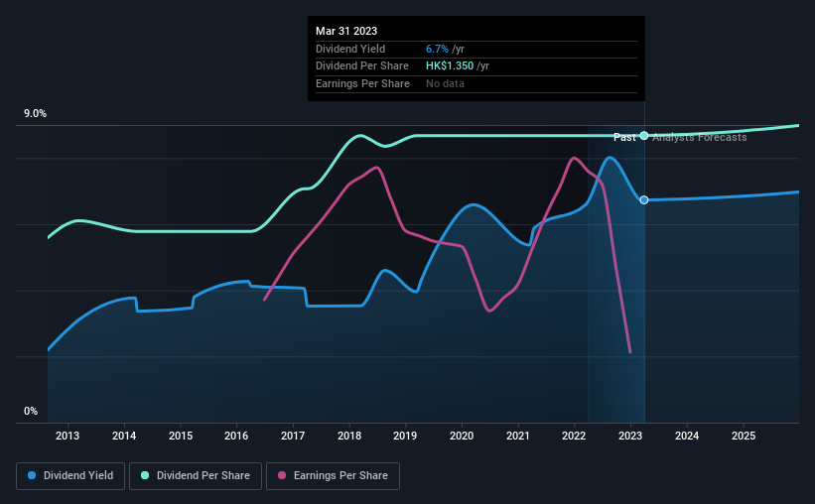Toggle the Dividend Per Share legend button

(x=196, y=476)
